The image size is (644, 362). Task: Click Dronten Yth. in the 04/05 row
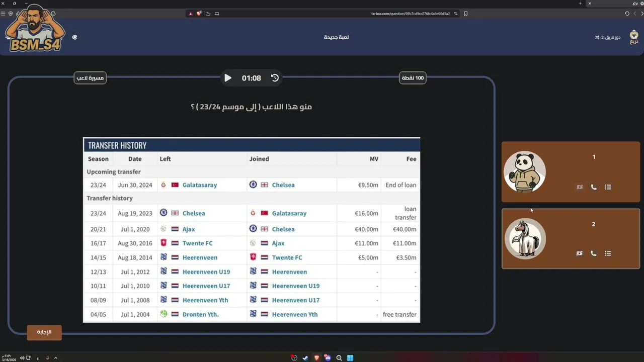200,314
